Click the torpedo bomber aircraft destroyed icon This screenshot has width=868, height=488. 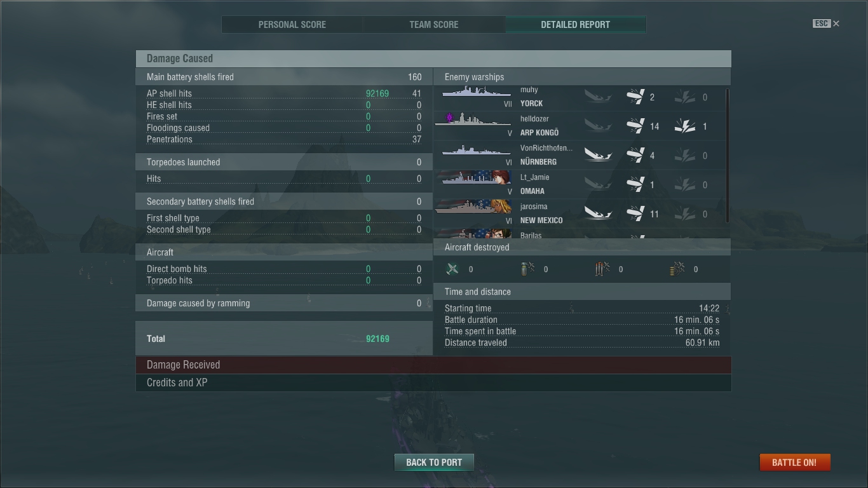602,269
